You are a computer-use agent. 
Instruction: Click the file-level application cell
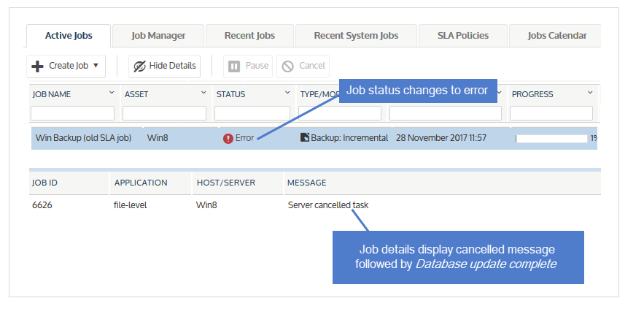(x=131, y=205)
